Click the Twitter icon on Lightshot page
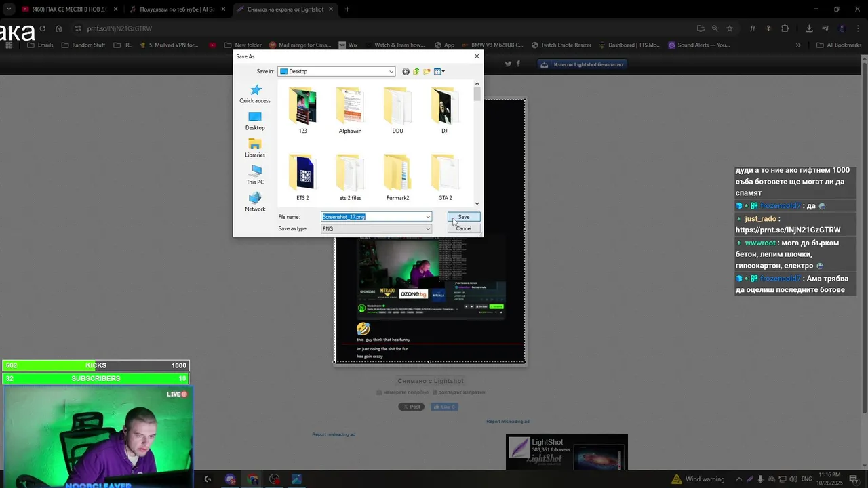The image size is (868, 488). pyautogui.click(x=508, y=64)
